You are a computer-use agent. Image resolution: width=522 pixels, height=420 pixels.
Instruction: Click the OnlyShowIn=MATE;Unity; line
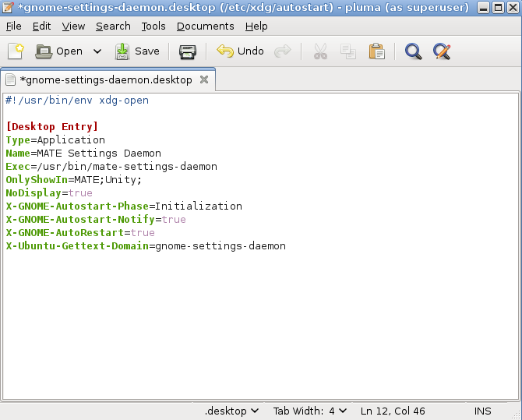[73, 180]
